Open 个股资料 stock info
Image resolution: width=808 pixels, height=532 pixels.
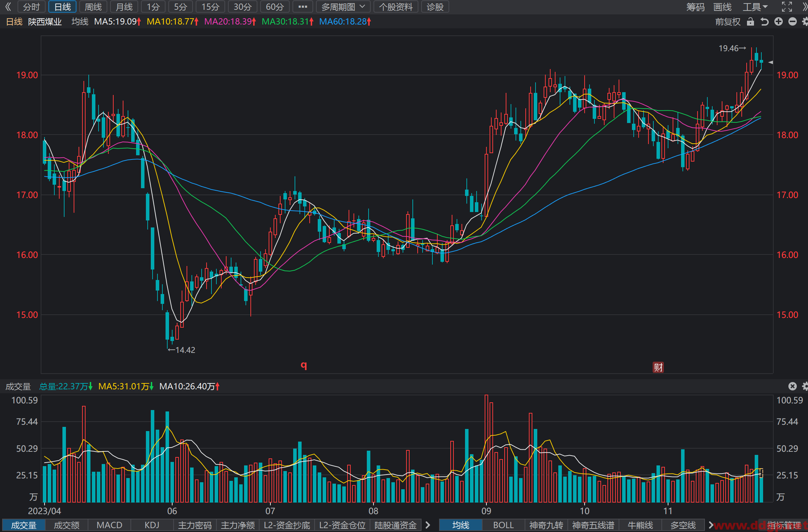pos(396,7)
